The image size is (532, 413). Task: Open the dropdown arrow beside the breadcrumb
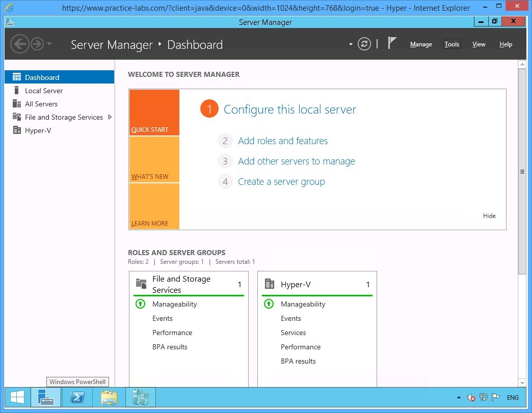click(x=350, y=44)
